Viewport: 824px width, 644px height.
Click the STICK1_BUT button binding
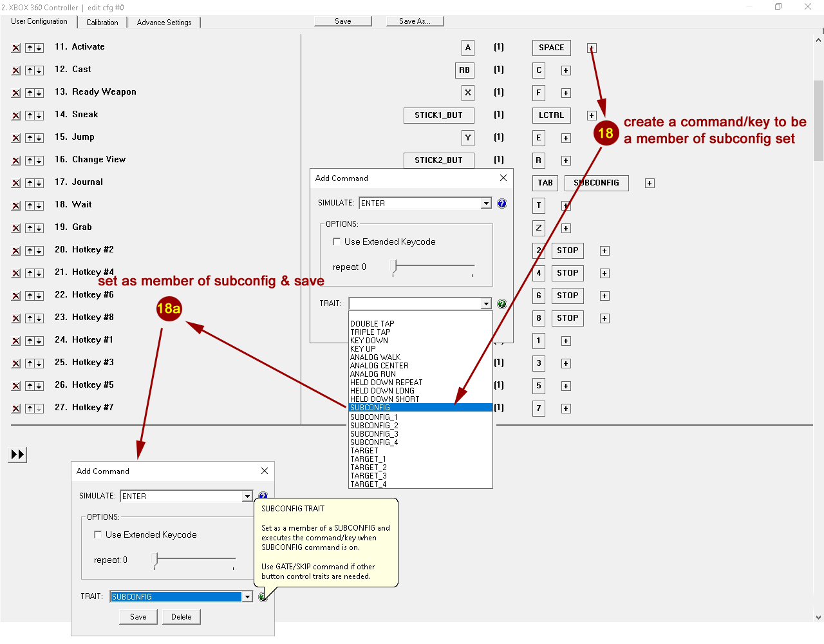(x=438, y=115)
